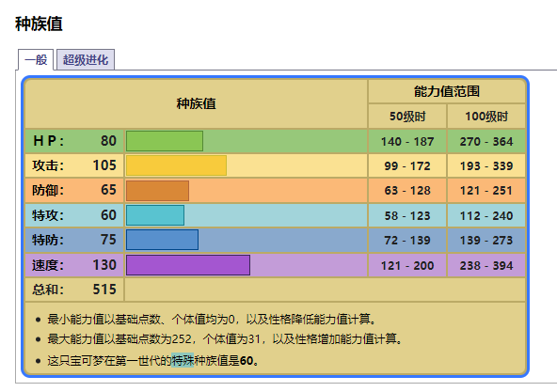Open the highlighted 特殊 link
The image size is (557, 392).
183,360
